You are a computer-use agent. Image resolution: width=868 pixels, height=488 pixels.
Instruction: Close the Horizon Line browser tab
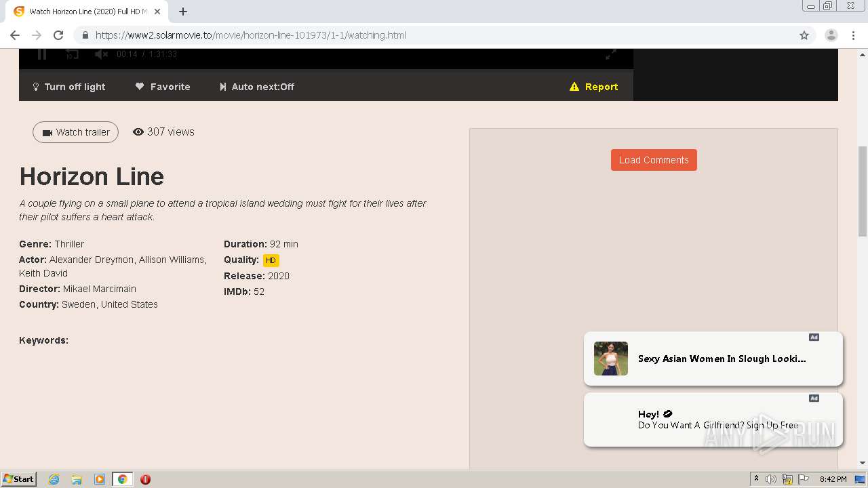158,12
